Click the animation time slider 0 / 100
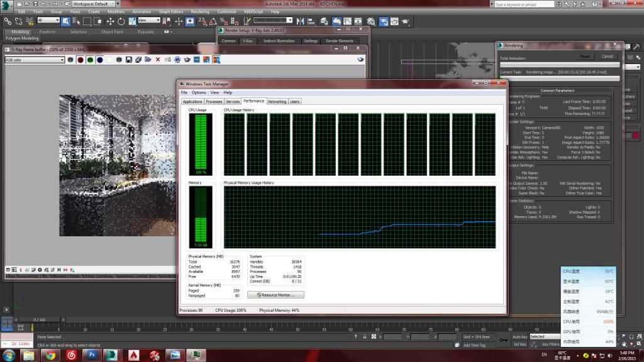 39,319
